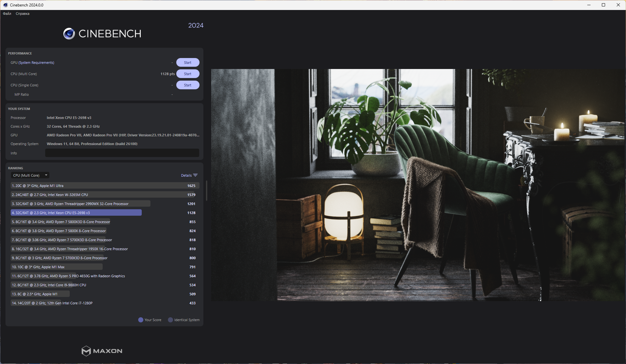Viewport: 626px width, 364px height.
Task: Select Ryzen 7 5700X3D 3 GHz row
Action: click(105, 258)
